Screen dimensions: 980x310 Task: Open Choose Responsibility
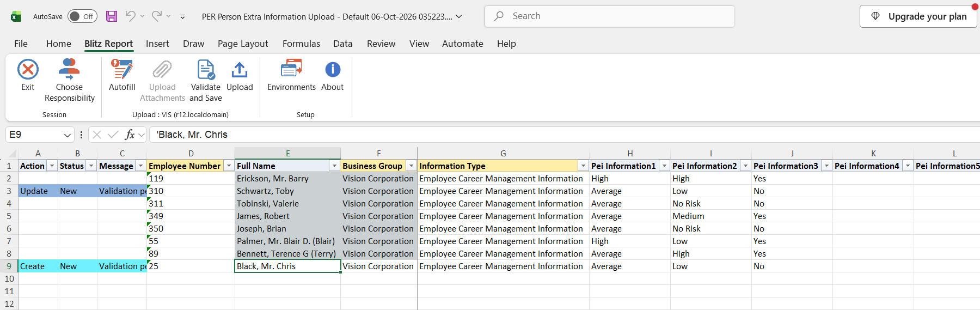coord(69,81)
